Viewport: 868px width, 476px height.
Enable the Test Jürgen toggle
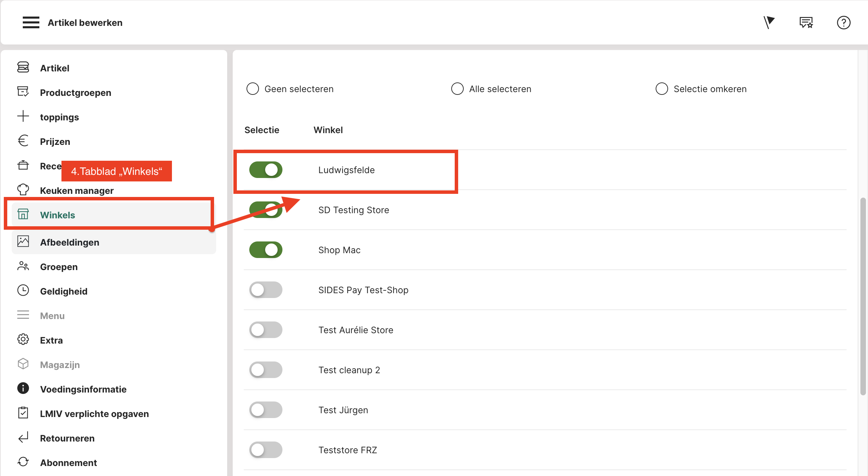point(266,410)
